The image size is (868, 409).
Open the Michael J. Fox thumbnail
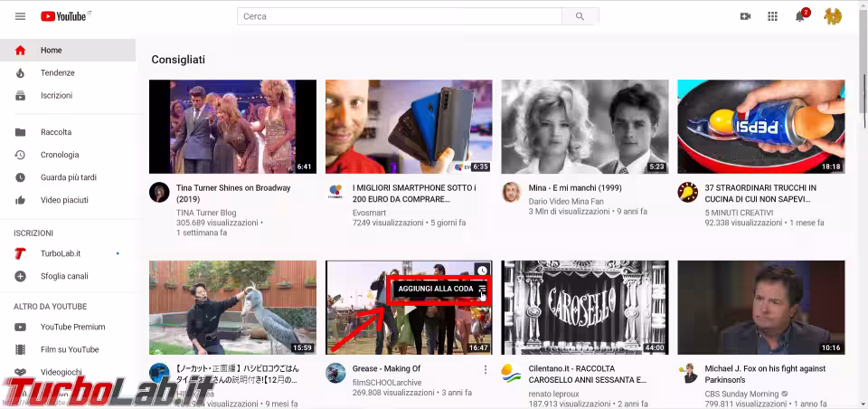(x=761, y=308)
